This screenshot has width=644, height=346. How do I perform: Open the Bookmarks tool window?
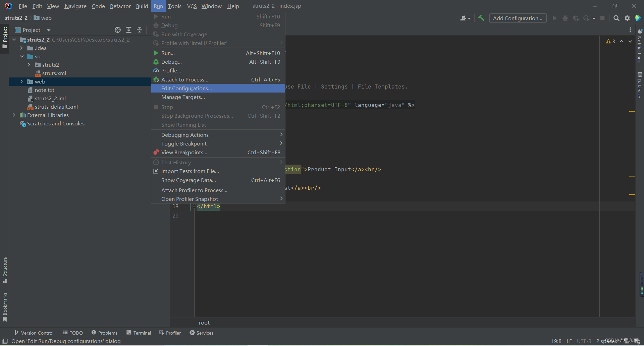5,307
